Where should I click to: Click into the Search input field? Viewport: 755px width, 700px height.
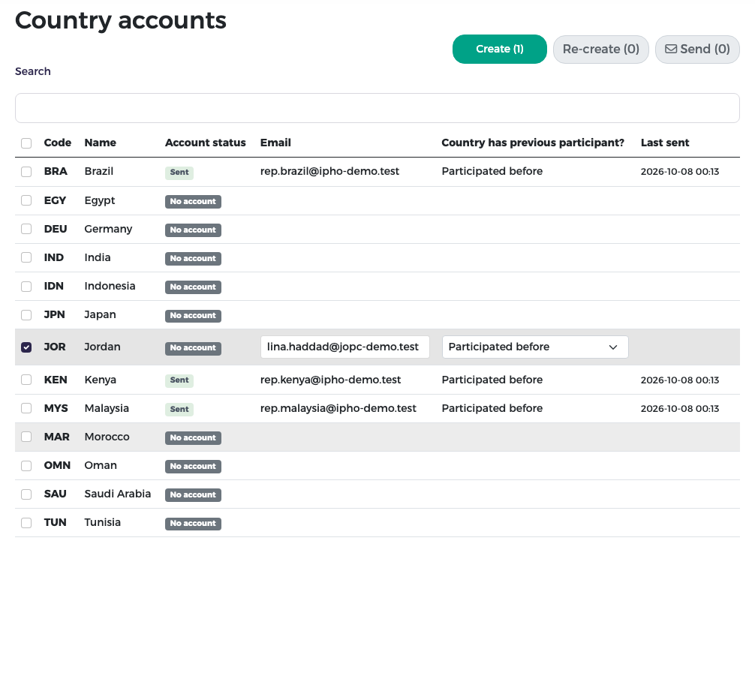377,108
